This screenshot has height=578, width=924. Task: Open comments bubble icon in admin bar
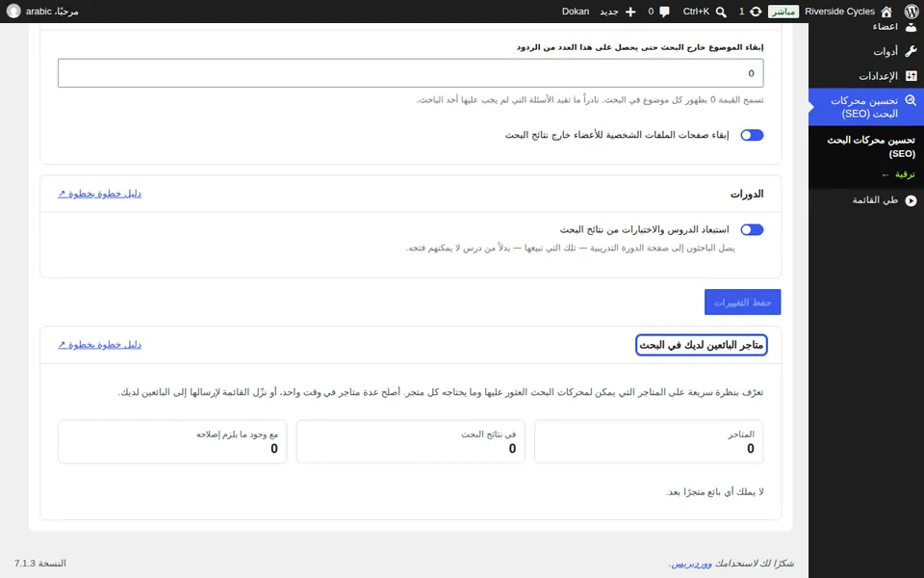point(665,12)
